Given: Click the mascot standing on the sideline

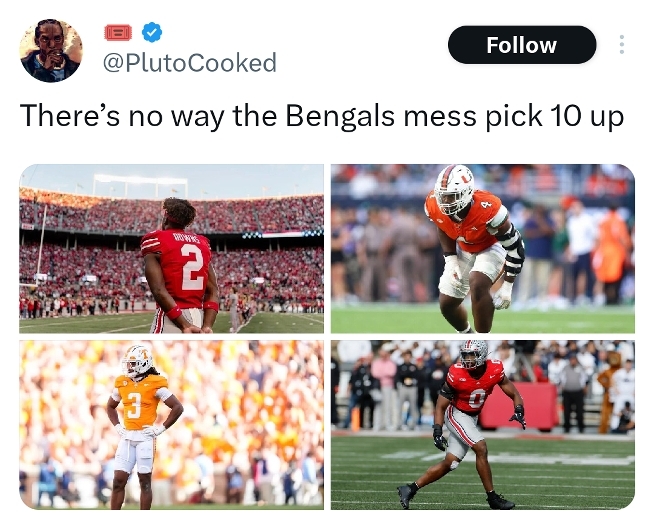Looking at the screenshot, I should [607, 390].
